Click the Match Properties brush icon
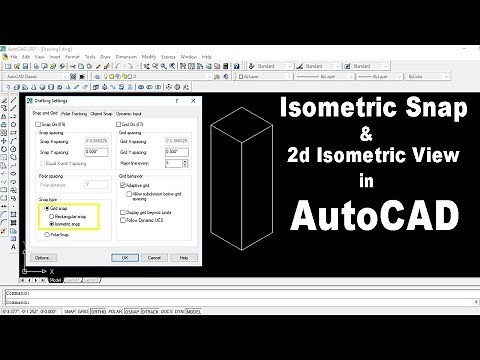Viewport: 480px width, 360px height. click(x=107, y=66)
